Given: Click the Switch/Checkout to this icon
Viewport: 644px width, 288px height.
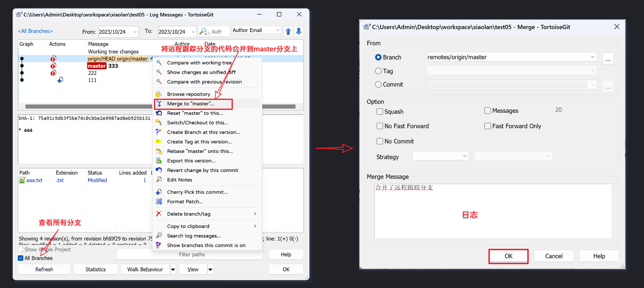Looking at the screenshot, I should tap(159, 123).
